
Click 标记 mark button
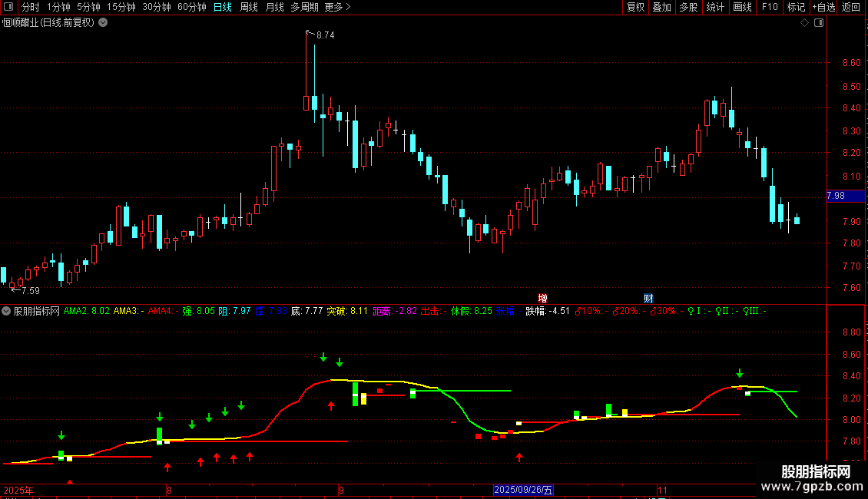796,7
